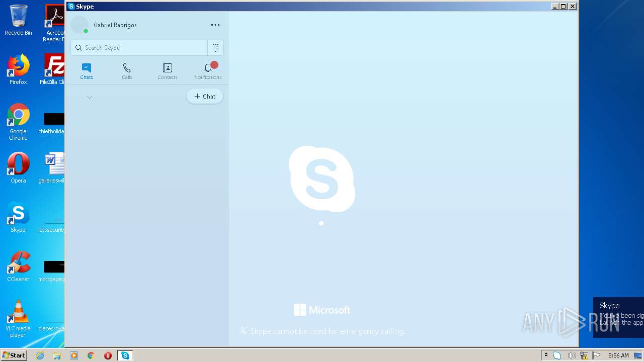Image resolution: width=644 pixels, height=362 pixels.
Task: Click the Windows Start button
Action: click(x=14, y=355)
